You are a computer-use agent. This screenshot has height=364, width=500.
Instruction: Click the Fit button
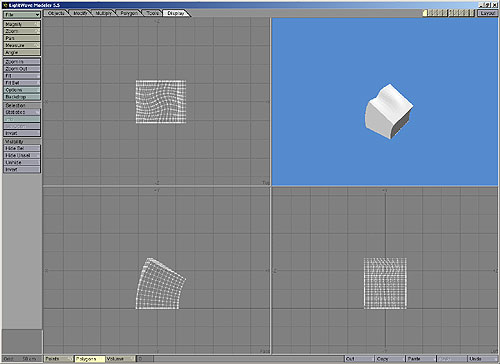pyautogui.click(x=22, y=76)
